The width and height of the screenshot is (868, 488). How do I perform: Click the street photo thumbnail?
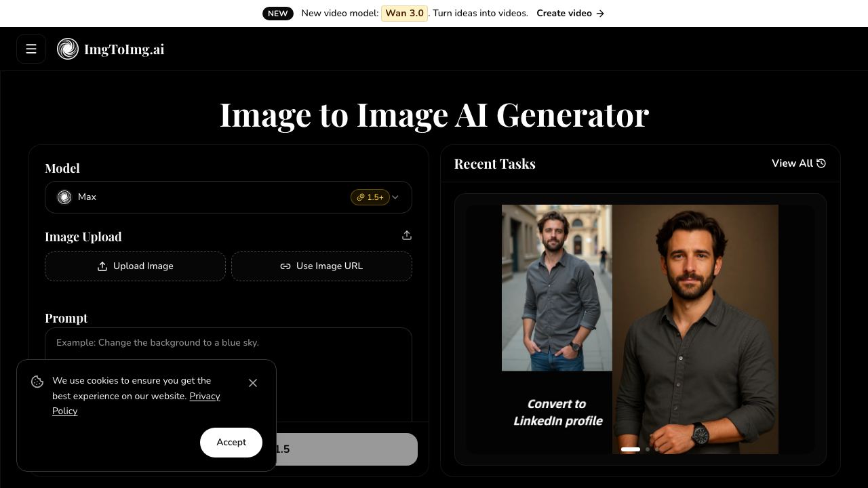[x=557, y=288]
